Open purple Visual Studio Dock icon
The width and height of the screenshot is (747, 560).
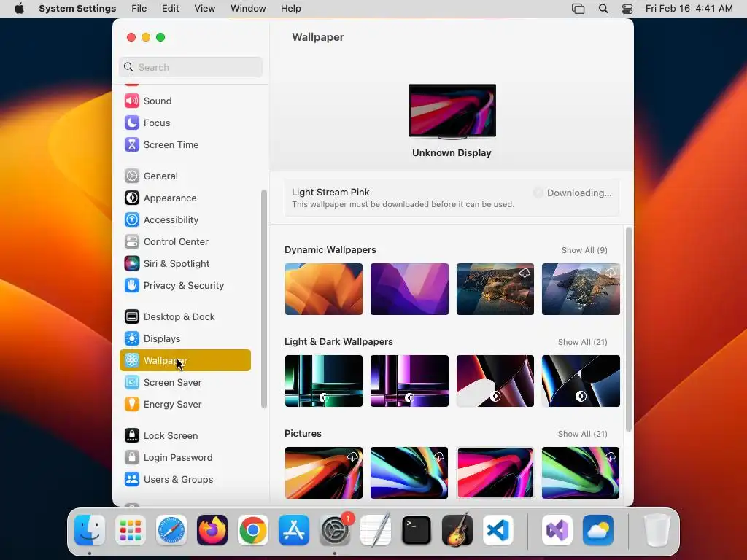click(x=557, y=530)
